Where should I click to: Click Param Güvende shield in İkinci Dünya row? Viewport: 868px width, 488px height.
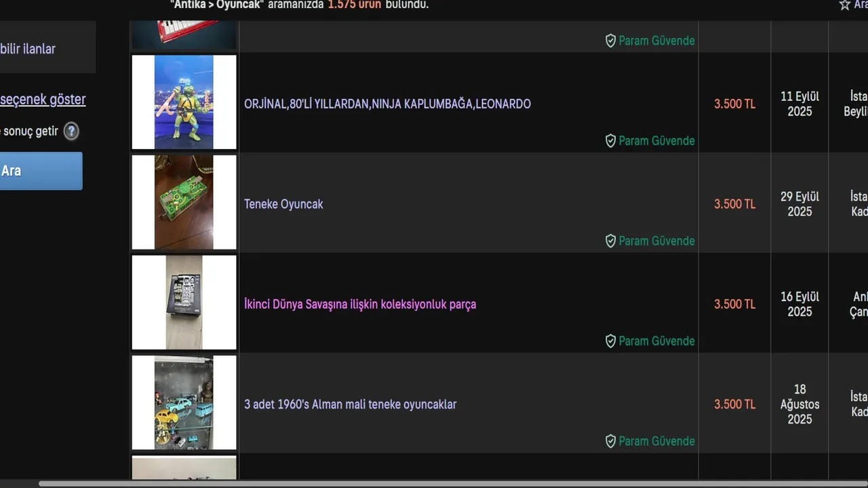pyautogui.click(x=610, y=342)
